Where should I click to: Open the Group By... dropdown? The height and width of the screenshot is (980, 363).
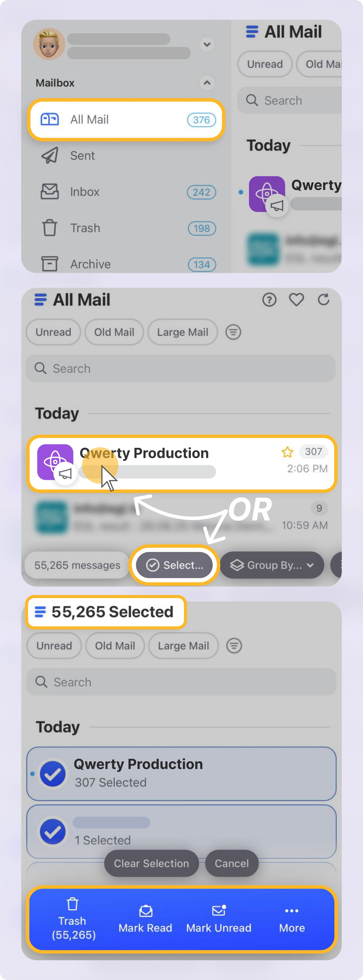click(x=272, y=565)
